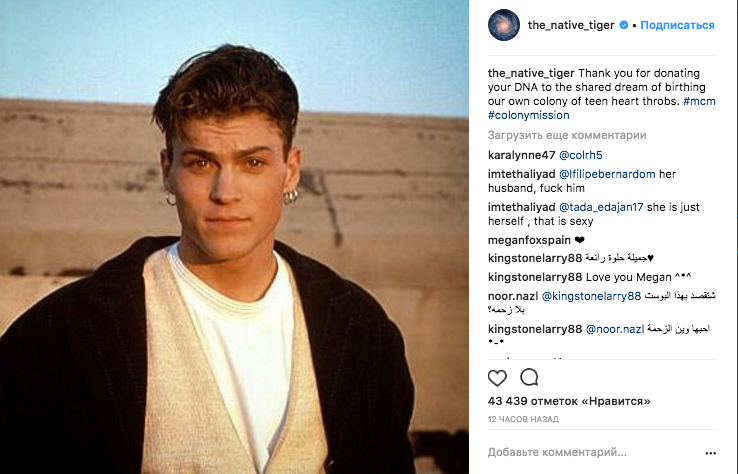Focus the Добавьте комментарий input field

point(590,452)
